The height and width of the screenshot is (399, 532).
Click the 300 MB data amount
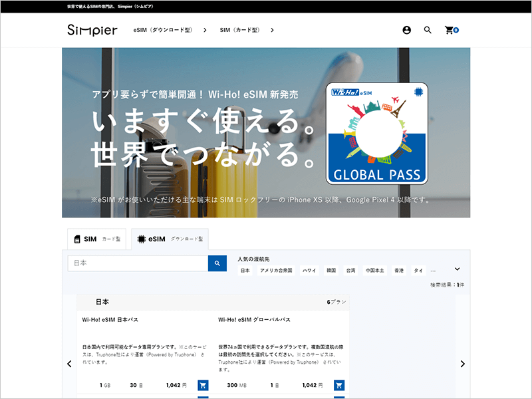[x=237, y=385]
